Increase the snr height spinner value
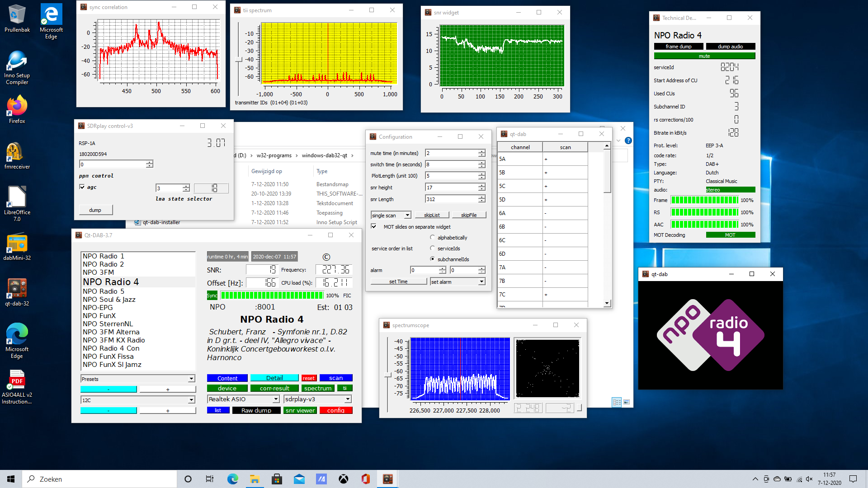Screen dimensions: 868x488 pyautogui.click(x=482, y=185)
